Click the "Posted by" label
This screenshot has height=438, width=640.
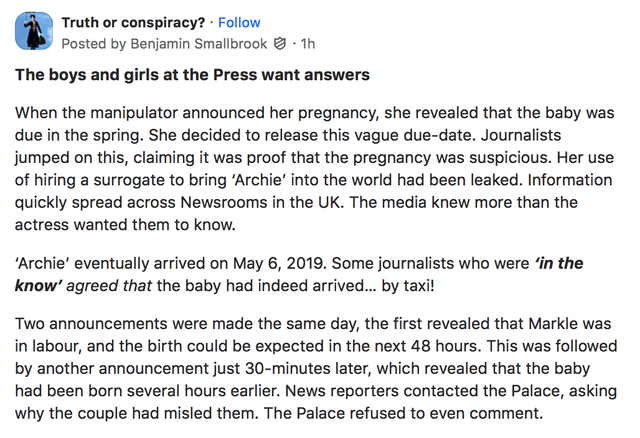pos(90,43)
